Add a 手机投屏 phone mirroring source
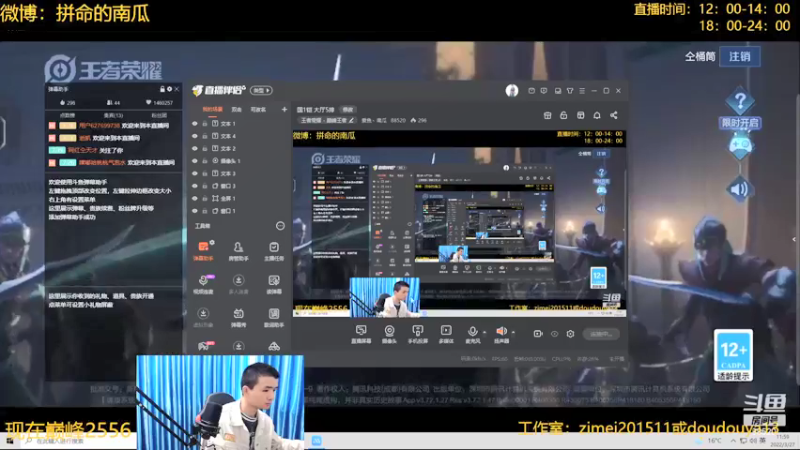800x450 pixels. point(417,334)
